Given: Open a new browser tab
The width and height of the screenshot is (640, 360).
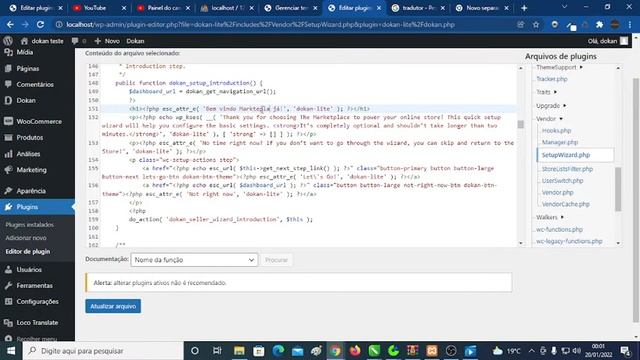Looking at the screenshot, I should (524, 8).
